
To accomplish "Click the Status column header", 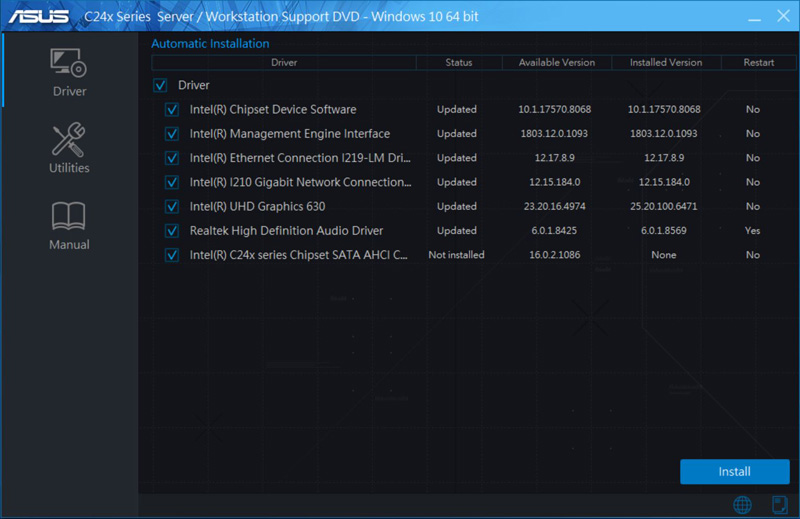I will click(x=459, y=62).
